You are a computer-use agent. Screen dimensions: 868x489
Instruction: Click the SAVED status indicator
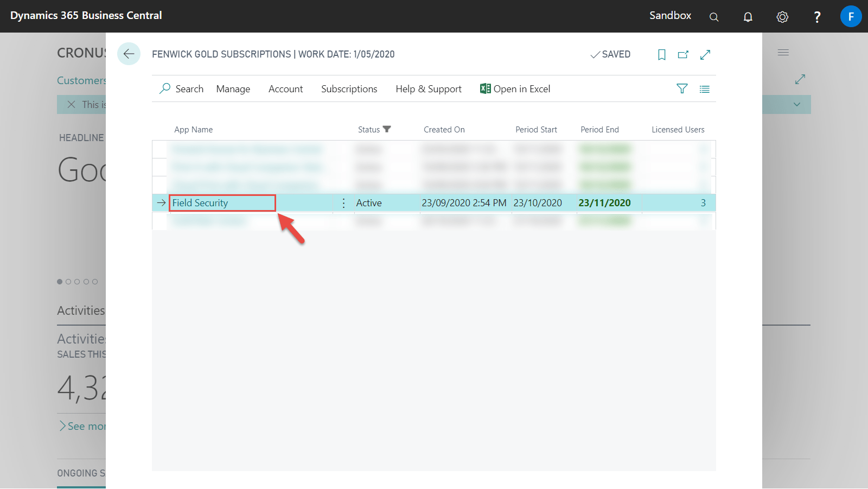610,54
